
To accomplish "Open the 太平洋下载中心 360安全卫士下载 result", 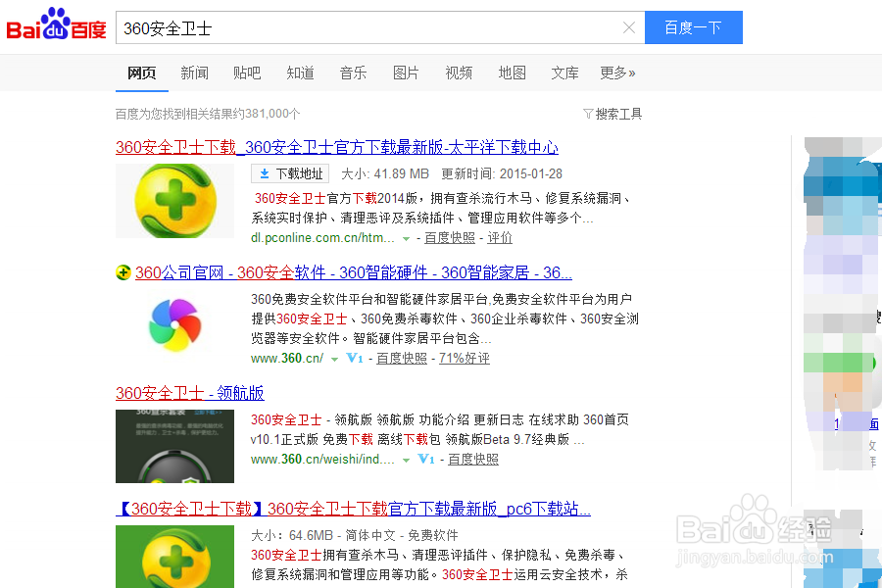I will click(x=337, y=147).
